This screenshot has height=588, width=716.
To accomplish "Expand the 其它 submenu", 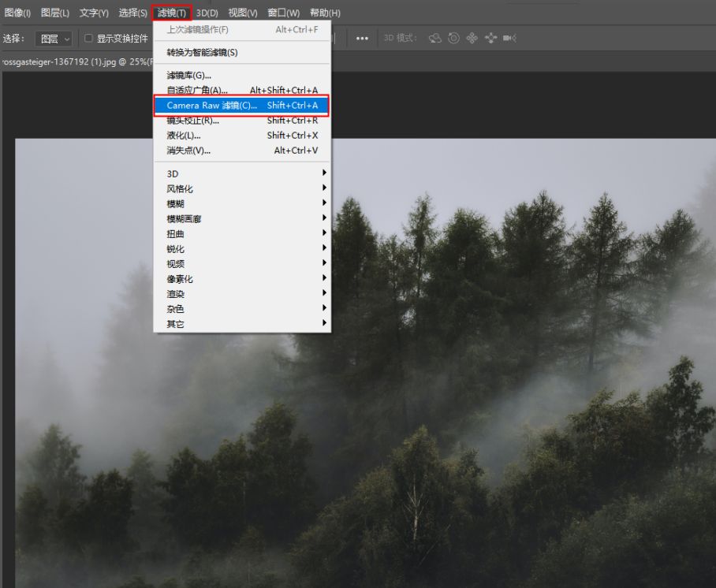I will tap(241, 324).
